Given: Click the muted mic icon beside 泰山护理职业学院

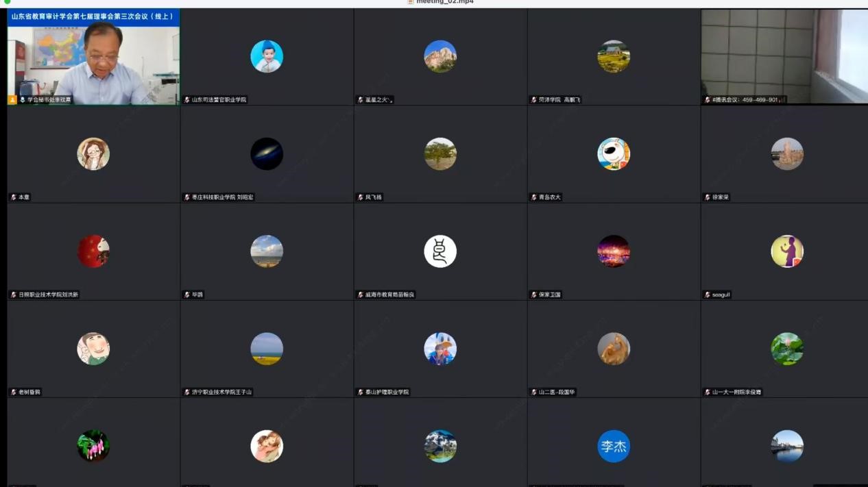Looking at the screenshot, I should 360,392.
